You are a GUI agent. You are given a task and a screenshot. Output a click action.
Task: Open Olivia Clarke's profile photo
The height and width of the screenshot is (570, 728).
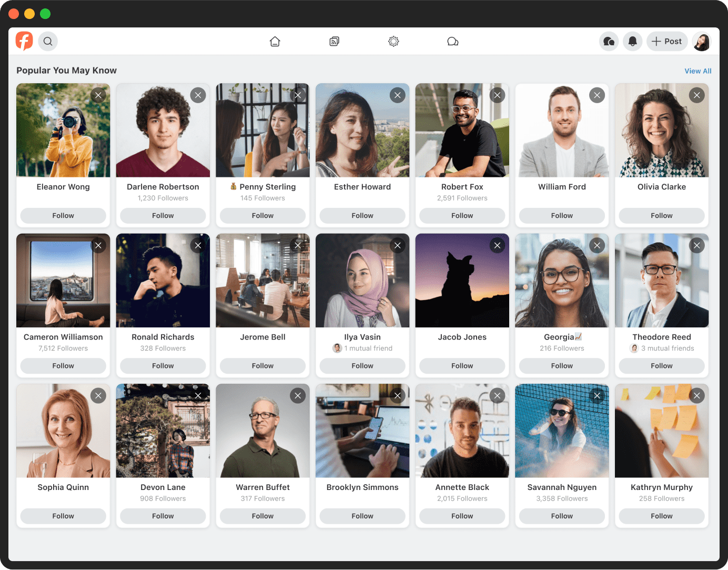[x=661, y=130]
